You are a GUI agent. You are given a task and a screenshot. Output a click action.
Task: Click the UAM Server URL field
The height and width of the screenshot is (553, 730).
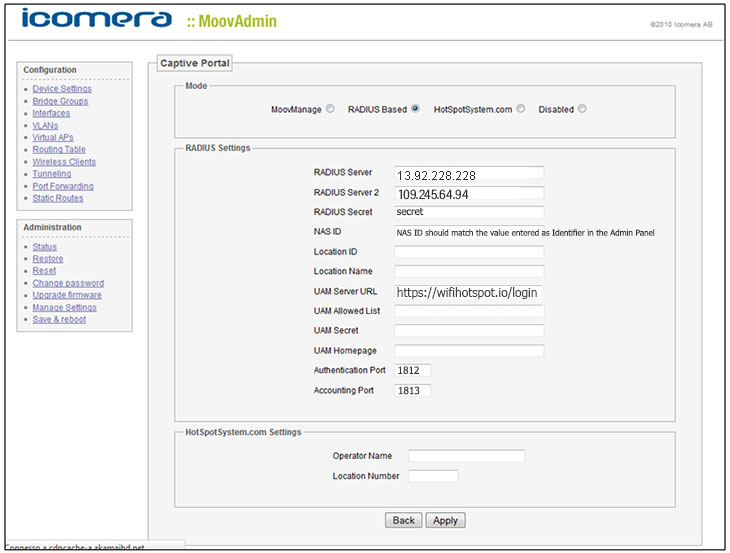pos(469,292)
